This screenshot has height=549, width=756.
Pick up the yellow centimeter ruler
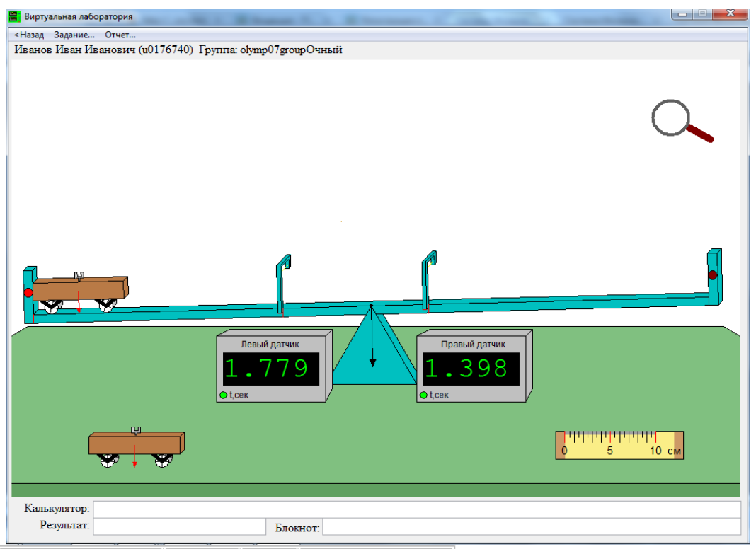click(619, 445)
